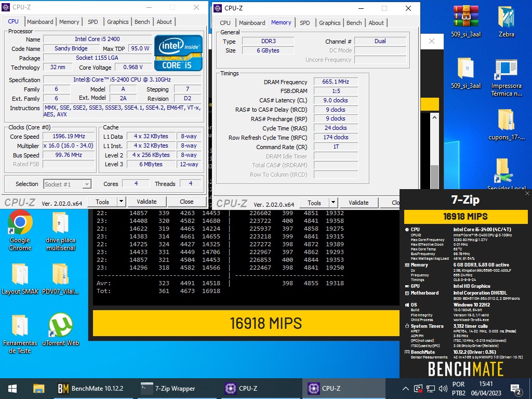The image size is (532, 399).
Task: Open Mainboard tab in right CPU-Z window
Action: point(252,23)
